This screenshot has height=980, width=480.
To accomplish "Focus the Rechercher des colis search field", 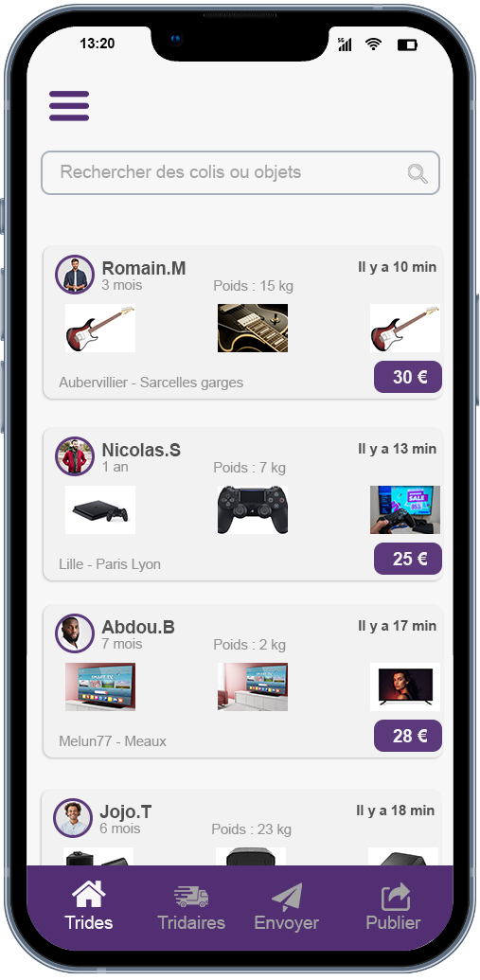I will tap(240, 172).
